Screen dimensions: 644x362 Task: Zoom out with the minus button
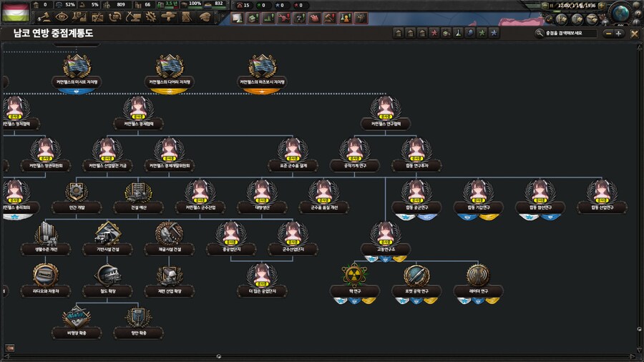608,33
